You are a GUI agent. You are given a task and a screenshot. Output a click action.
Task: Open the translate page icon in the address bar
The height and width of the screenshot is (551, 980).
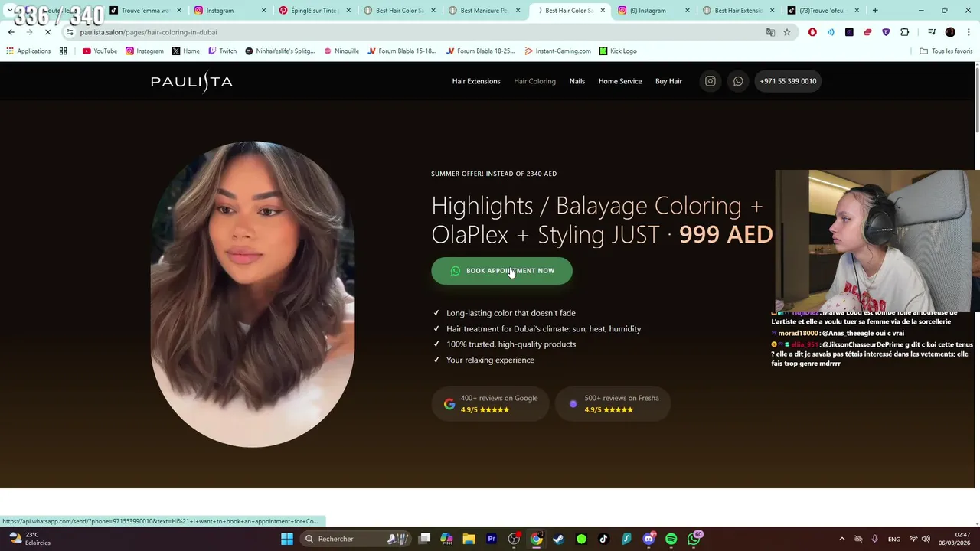770,32
